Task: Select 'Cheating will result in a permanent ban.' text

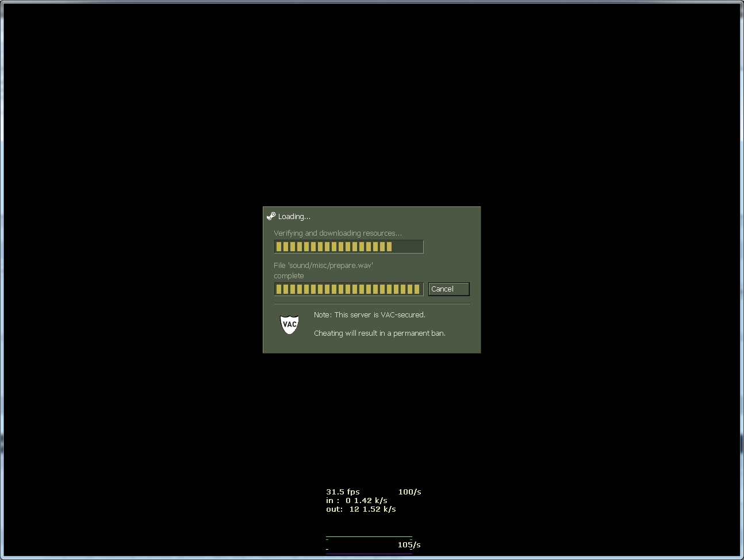Action: [x=379, y=333]
